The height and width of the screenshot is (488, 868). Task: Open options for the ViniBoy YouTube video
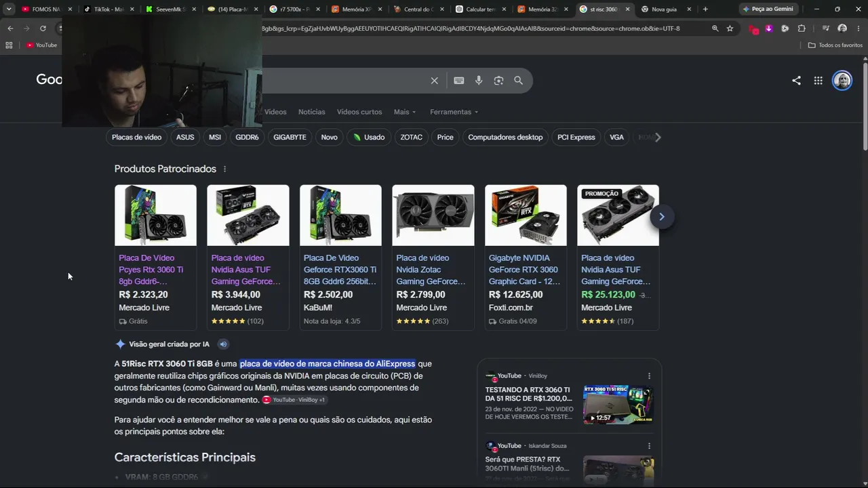[x=649, y=376]
